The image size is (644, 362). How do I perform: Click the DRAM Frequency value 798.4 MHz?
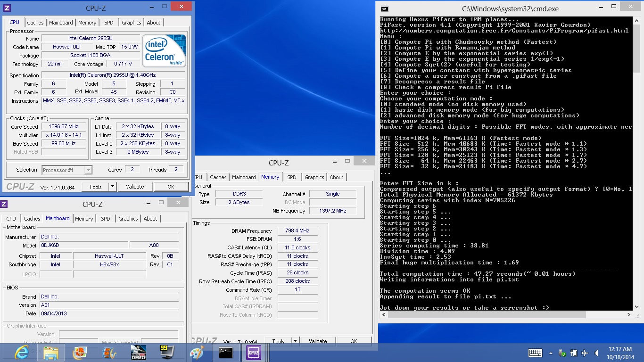click(297, 230)
